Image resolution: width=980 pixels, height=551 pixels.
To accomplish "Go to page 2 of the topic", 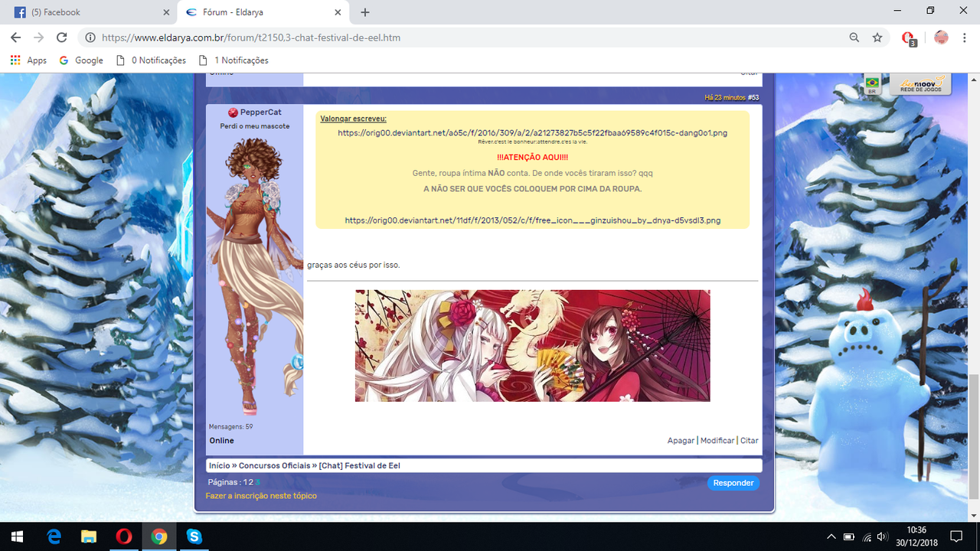I will coord(250,482).
